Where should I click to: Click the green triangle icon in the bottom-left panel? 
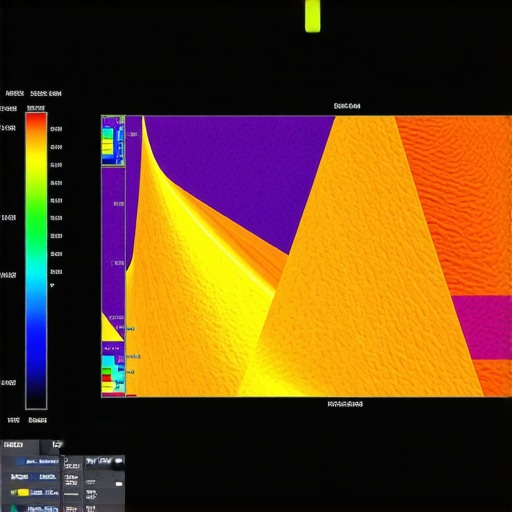point(14,508)
